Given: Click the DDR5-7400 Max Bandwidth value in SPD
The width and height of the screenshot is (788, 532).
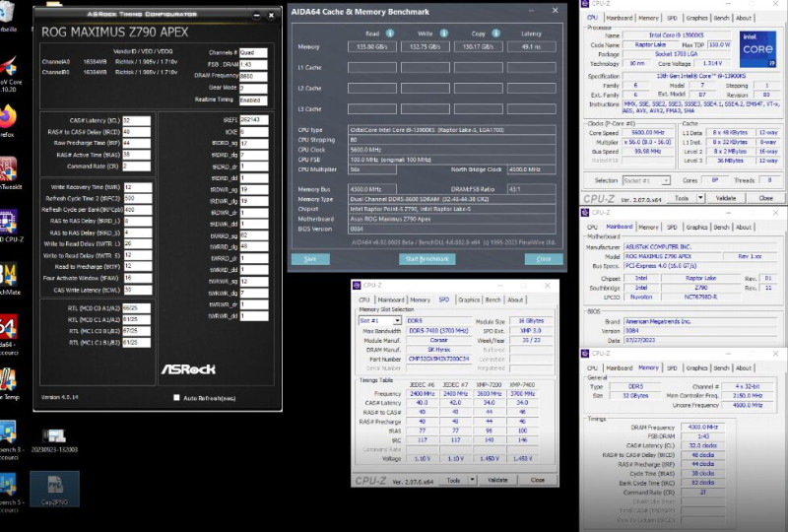Looking at the screenshot, I should (438, 330).
